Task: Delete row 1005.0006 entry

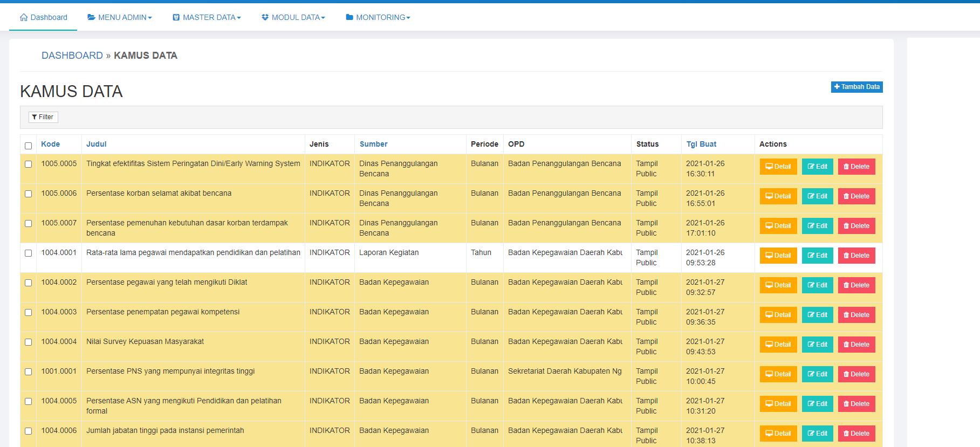Action: point(856,196)
